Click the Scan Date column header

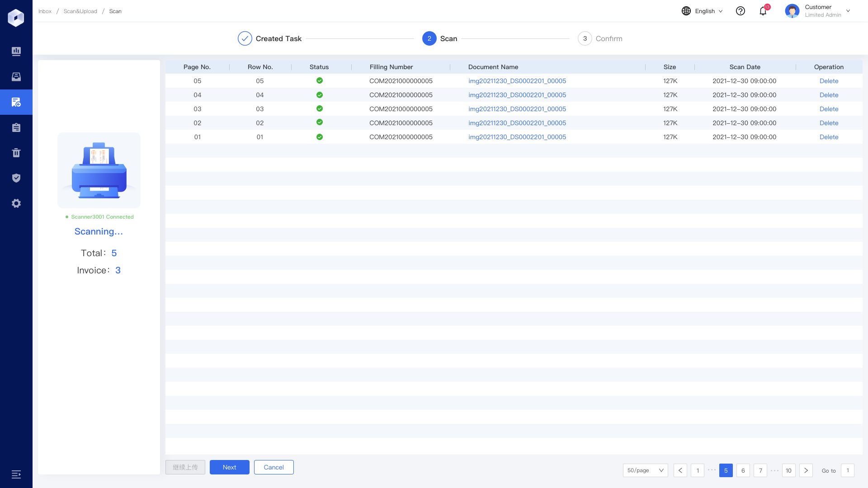[x=745, y=67]
